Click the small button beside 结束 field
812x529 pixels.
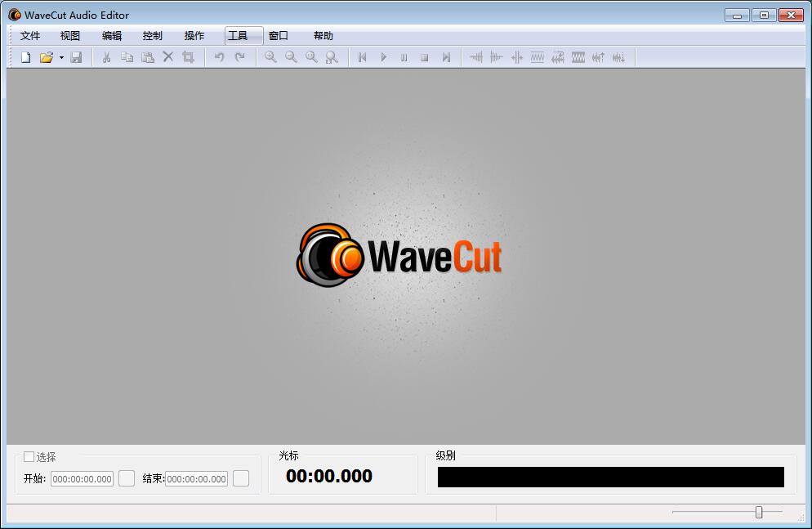241,478
